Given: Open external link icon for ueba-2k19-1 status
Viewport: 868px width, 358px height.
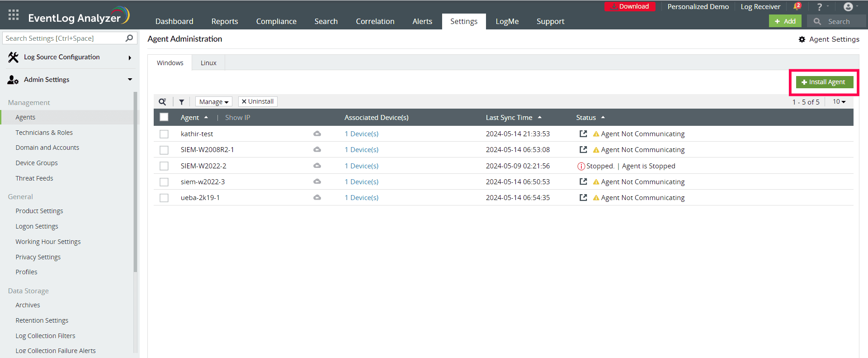Looking at the screenshot, I should click(x=583, y=197).
